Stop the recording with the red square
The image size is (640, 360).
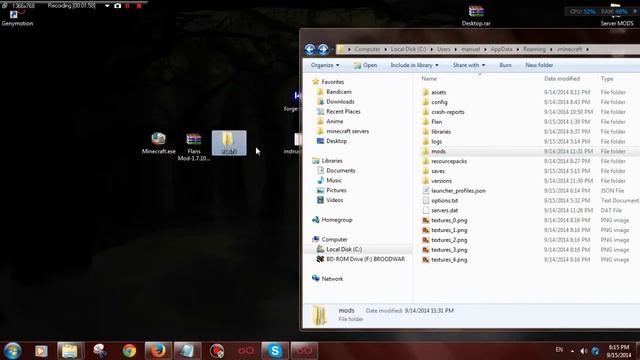pos(139,6)
